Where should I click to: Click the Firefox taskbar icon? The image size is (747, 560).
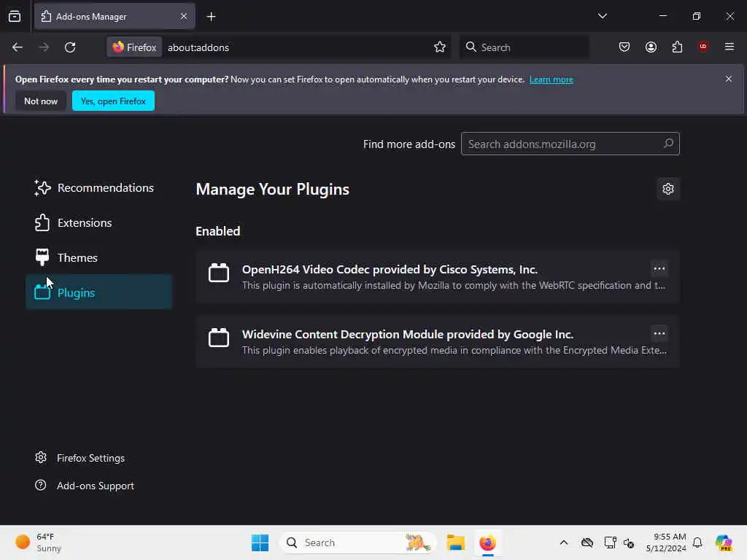pyautogui.click(x=487, y=542)
